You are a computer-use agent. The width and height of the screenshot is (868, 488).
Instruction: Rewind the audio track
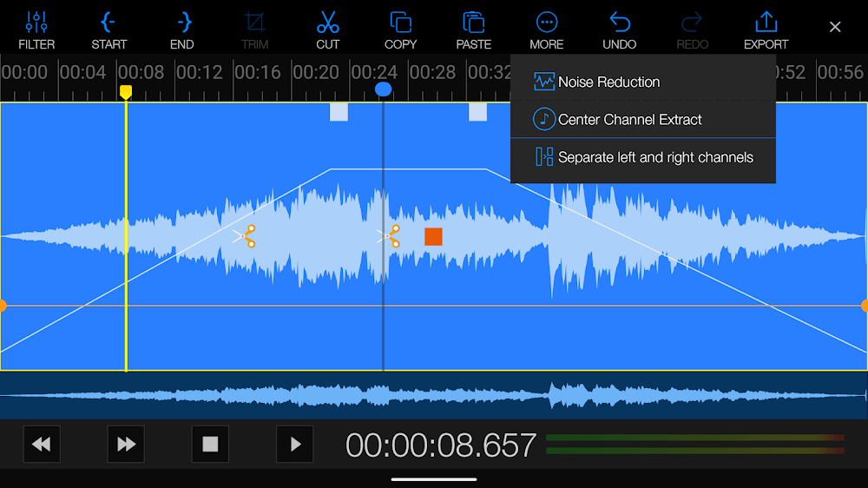tap(41, 445)
